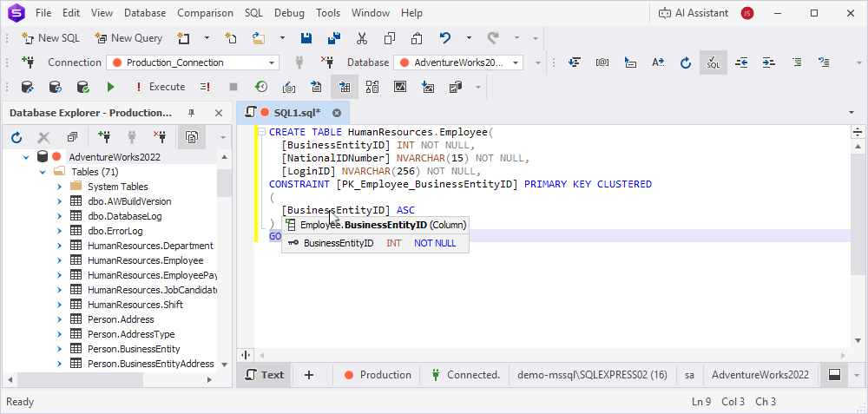Click the Cut scissors icon
The image size is (868, 414).
click(x=362, y=38)
